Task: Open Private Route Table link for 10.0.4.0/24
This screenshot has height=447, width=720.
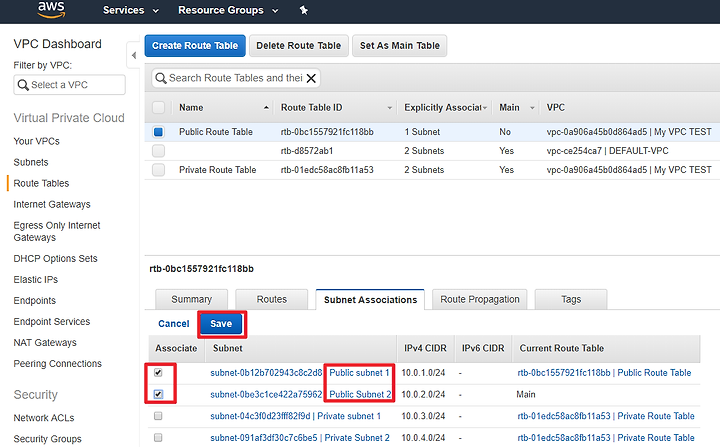Action: [x=606, y=437]
